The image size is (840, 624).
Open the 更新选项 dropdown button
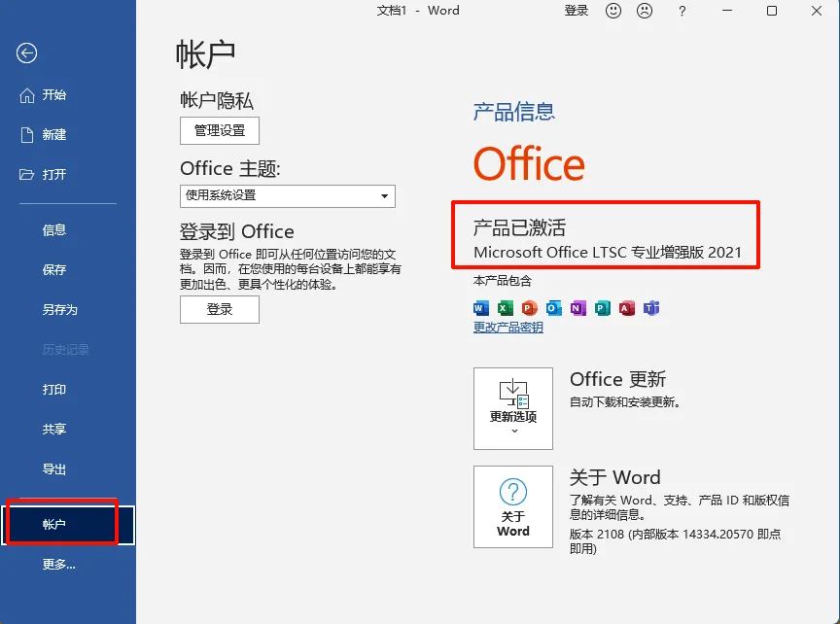[x=513, y=408]
